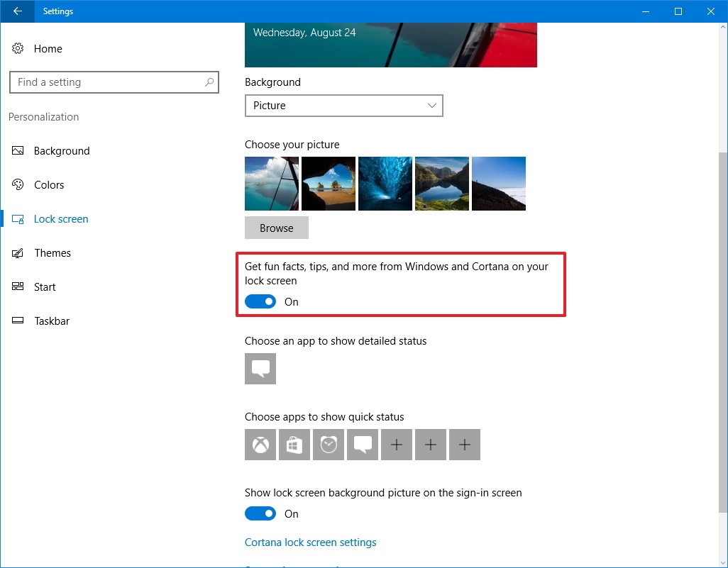Click the back arrow in the title bar
The height and width of the screenshot is (568, 728).
point(16,11)
